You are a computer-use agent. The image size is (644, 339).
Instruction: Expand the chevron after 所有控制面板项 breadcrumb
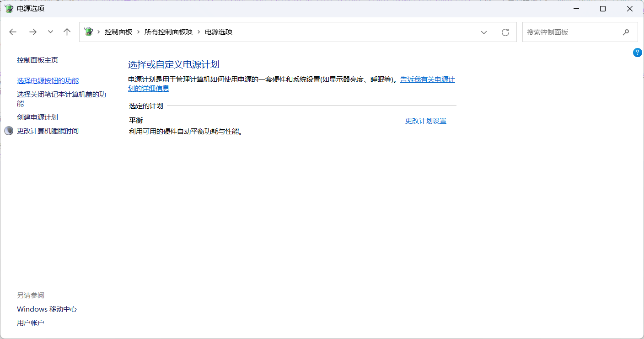coord(199,32)
